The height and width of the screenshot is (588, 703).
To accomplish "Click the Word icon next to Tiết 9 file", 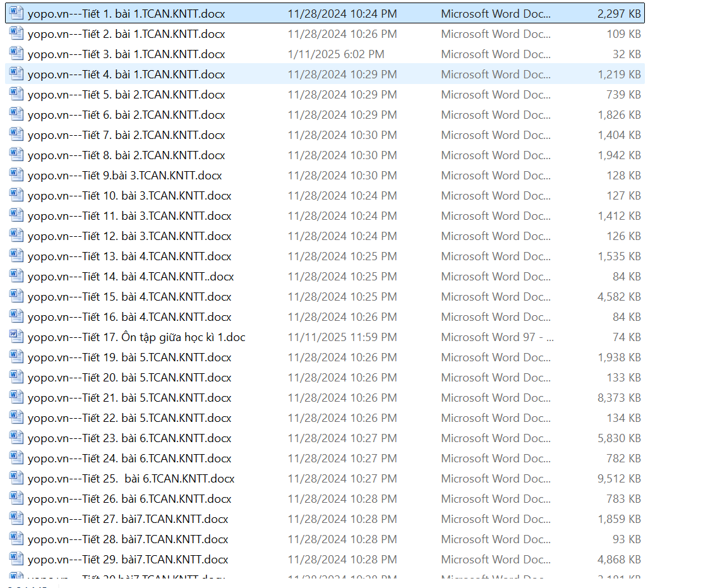I will click(x=16, y=175).
